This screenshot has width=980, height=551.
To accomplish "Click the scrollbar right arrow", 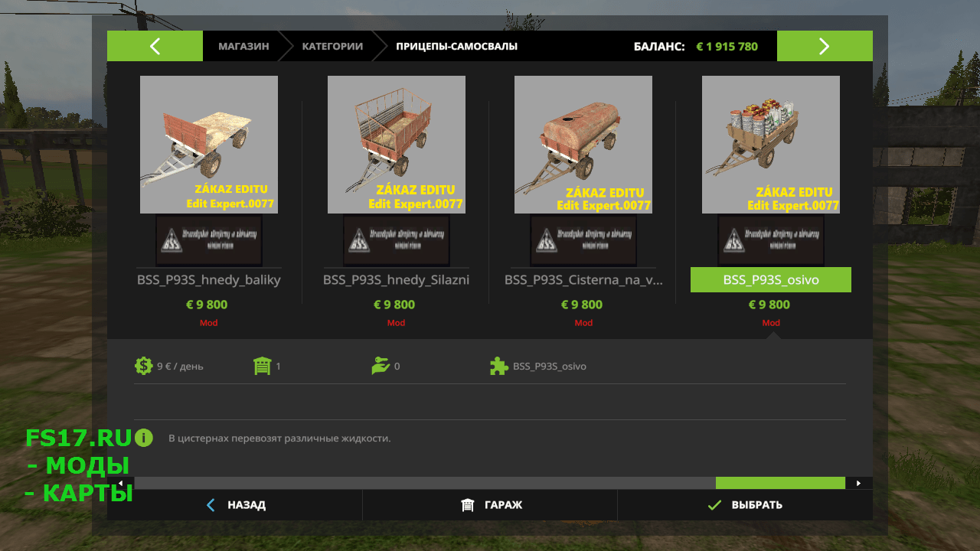I will (859, 483).
